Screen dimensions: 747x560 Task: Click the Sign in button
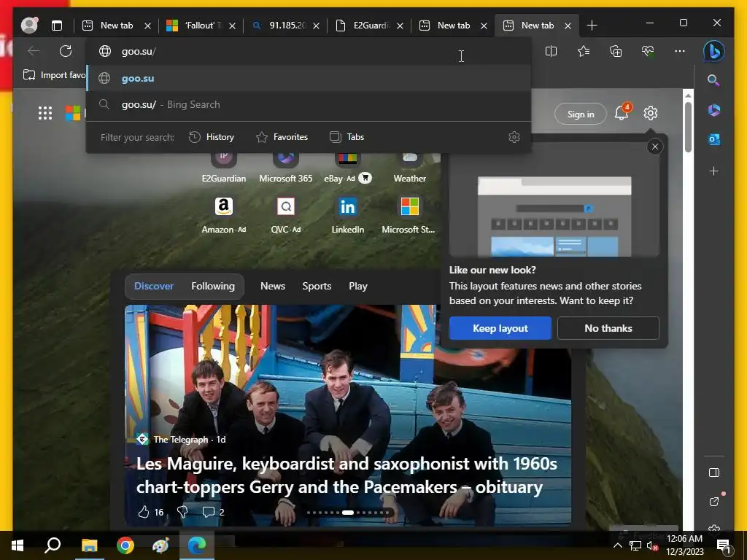pos(580,114)
